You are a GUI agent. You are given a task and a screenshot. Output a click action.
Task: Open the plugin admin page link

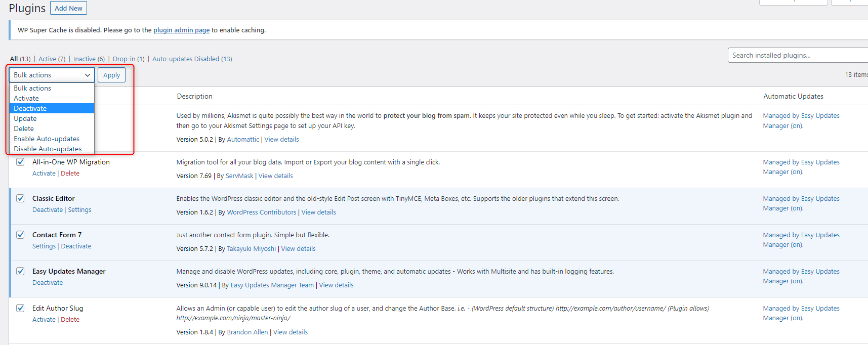(x=181, y=30)
